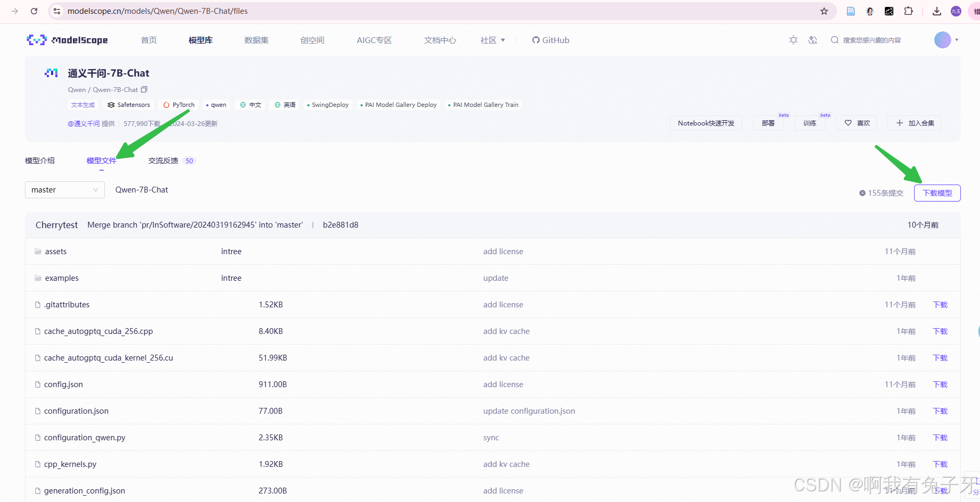The width and height of the screenshot is (980, 502).
Task: Select the qwen tag
Action: pos(216,105)
